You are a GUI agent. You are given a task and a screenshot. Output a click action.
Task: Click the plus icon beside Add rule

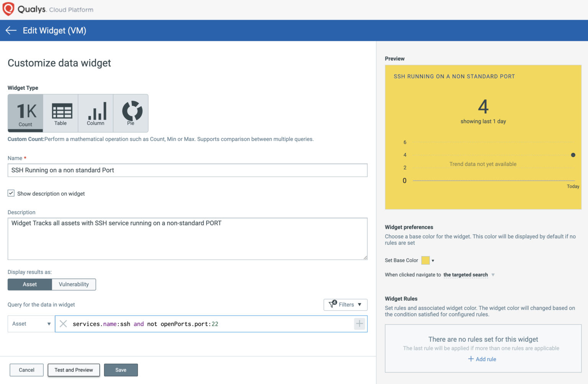pyautogui.click(x=471, y=359)
